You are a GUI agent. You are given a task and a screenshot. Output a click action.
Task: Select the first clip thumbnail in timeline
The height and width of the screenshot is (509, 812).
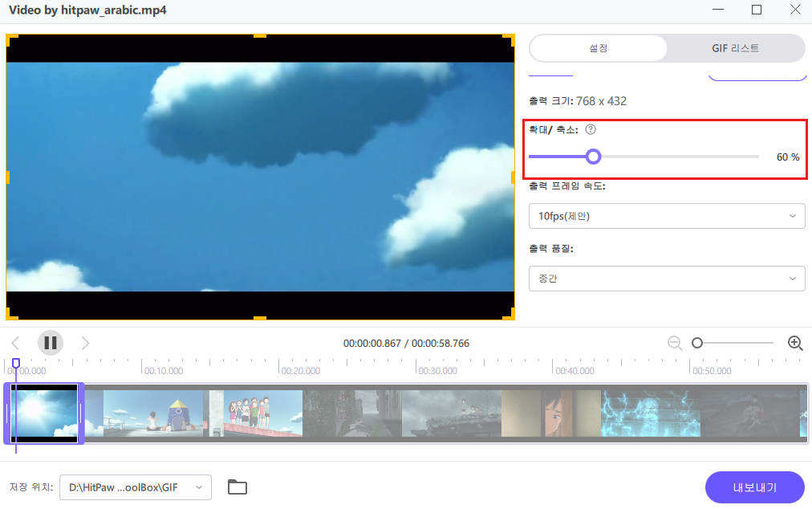click(x=44, y=413)
